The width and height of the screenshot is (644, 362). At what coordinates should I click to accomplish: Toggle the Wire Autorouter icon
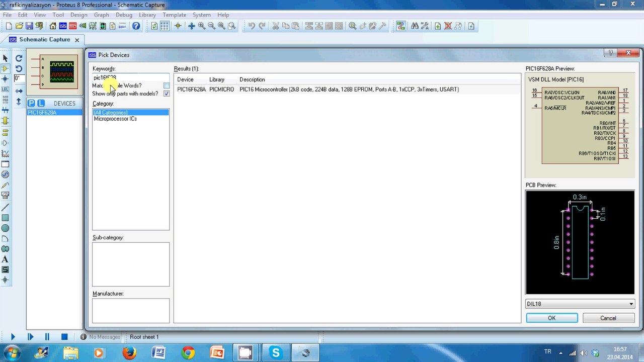401,26
